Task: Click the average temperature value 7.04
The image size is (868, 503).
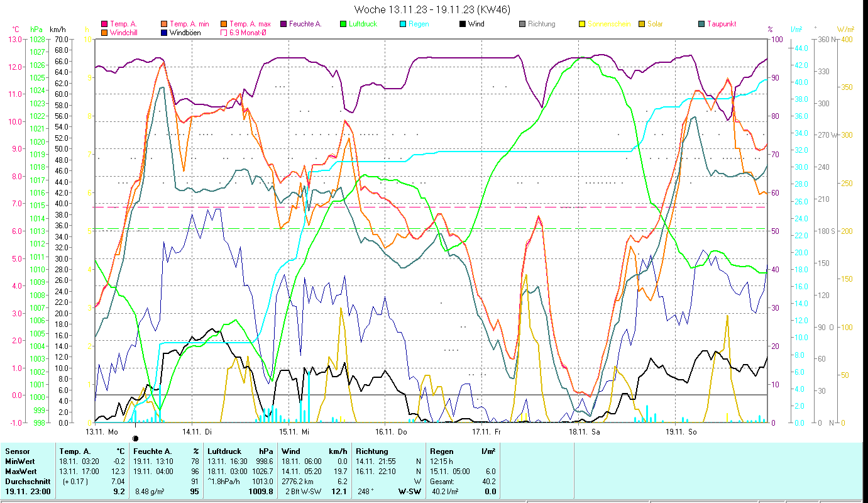Action: tap(118, 482)
